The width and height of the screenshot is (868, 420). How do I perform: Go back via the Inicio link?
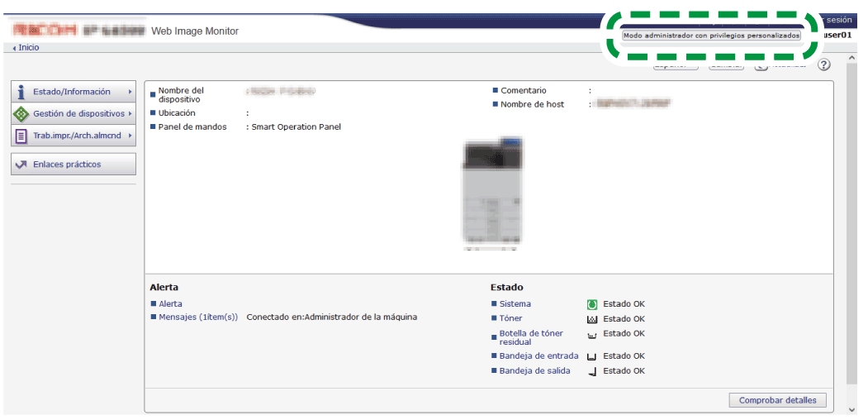pyautogui.click(x=27, y=47)
